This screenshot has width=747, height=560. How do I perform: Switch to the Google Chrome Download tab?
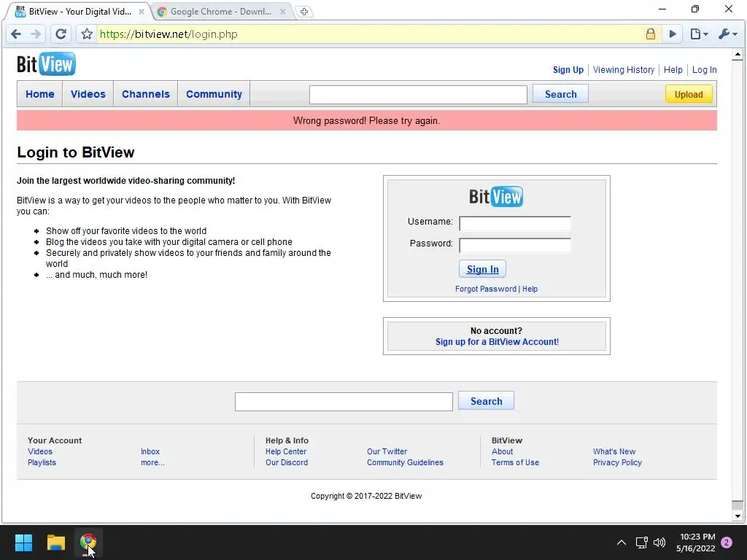(221, 12)
